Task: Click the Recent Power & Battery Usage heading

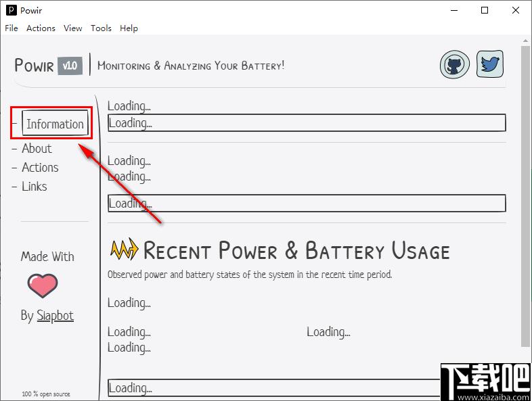Action: tap(296, 250)
